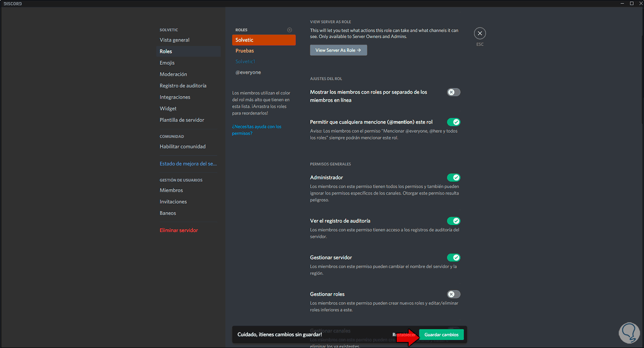
Task: Open the Miembros section
Action: [188, 190]
